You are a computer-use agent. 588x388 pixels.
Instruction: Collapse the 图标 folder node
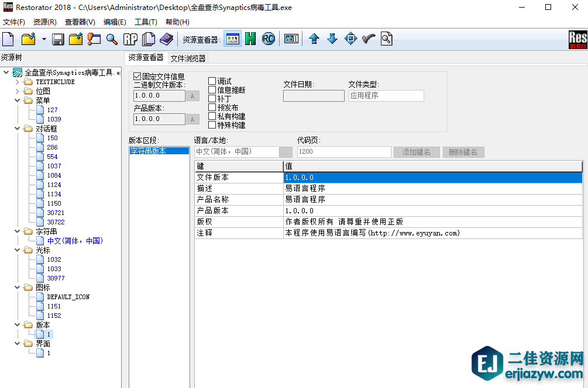tap(17, 287)
